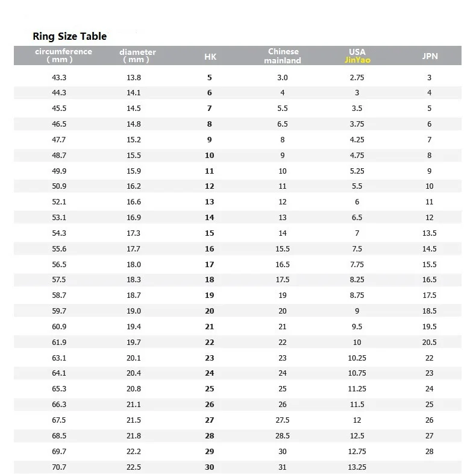Click the Ring Size Table title
Image resolution: width=476 pixels, height=474 pixels.
click(69, 36)
